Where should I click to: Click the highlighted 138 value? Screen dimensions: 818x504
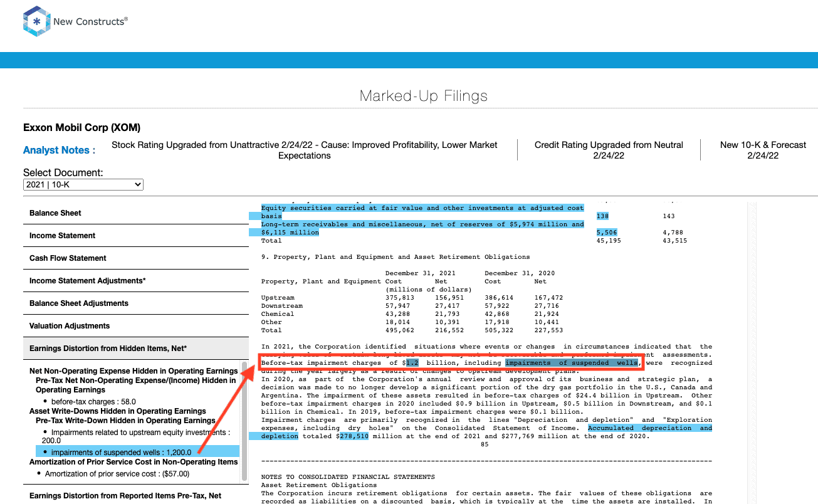pos(602,216)
